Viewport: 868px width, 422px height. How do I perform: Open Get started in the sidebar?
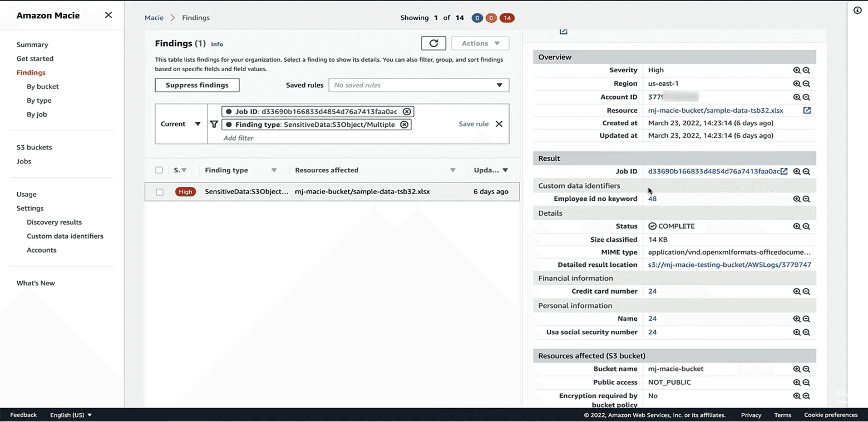coord(35,58)
